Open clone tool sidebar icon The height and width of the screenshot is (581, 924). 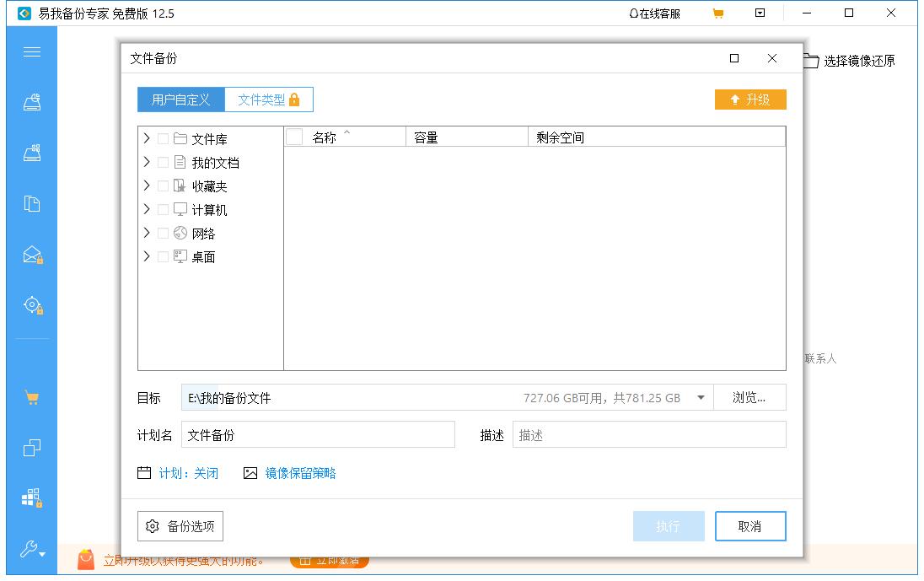[x=32, y=448]
